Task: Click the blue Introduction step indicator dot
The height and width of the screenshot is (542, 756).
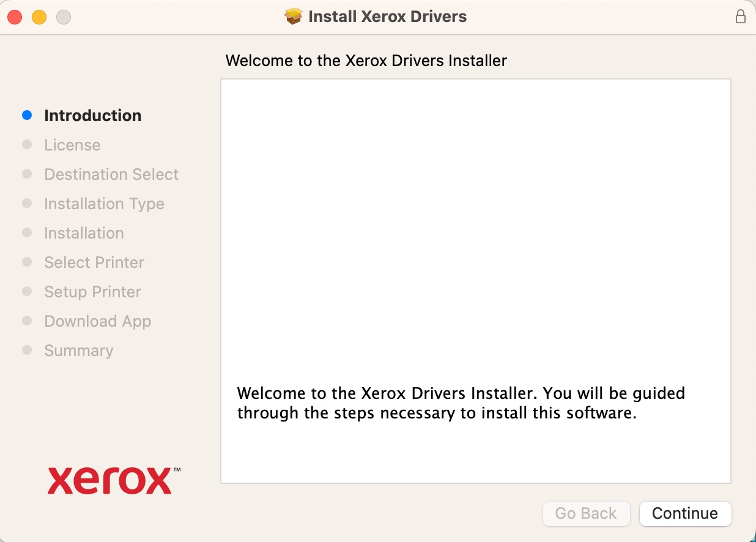Action: 27,115
